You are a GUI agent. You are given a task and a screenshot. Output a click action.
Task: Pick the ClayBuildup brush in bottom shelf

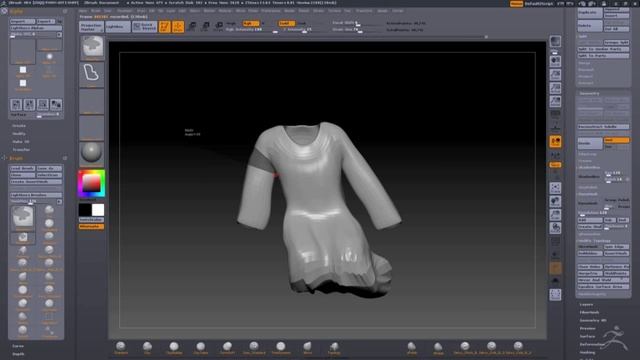(174, 348)
